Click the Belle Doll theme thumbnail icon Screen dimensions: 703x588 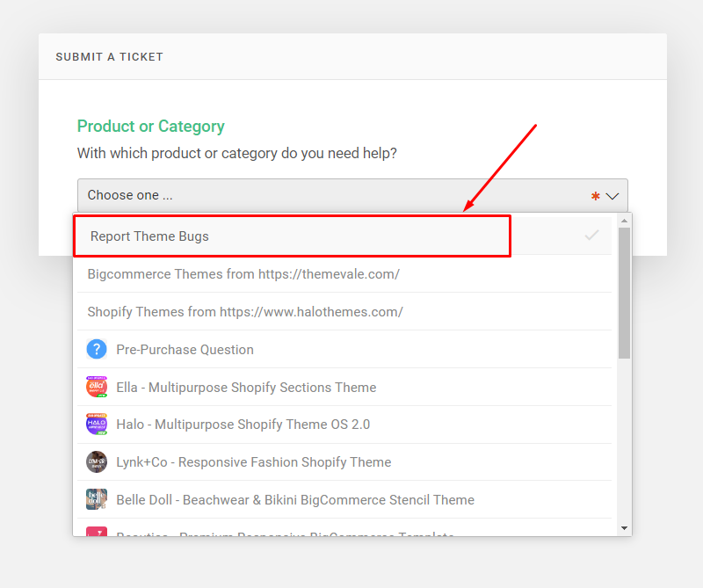click(x=97, y=499)
